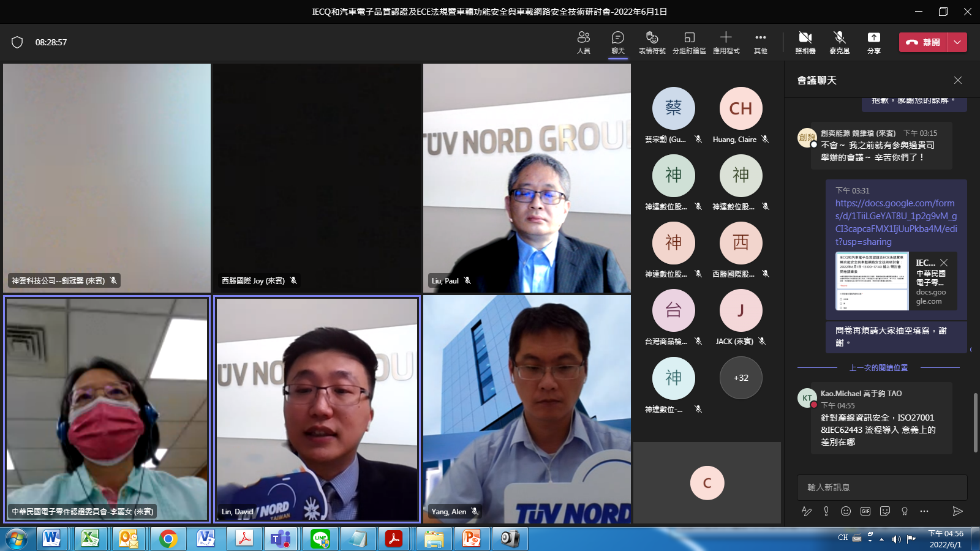Show hidden system tray icons arrow
The image size is (980, 551).
881,539
